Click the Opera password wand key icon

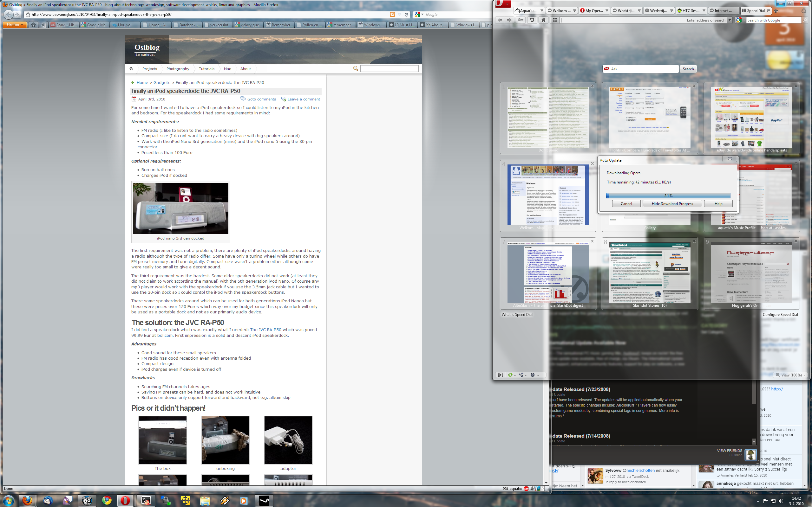tap(521, 20)
